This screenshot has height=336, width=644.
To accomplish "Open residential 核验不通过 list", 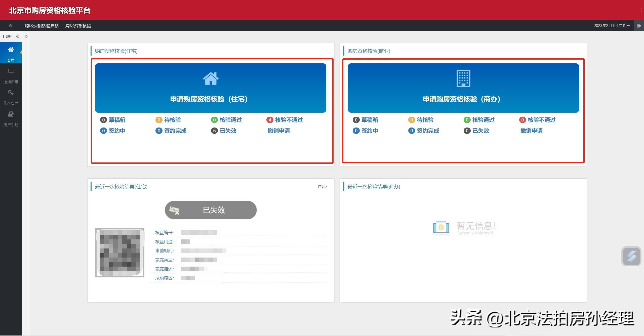I will tap(285, 120).
